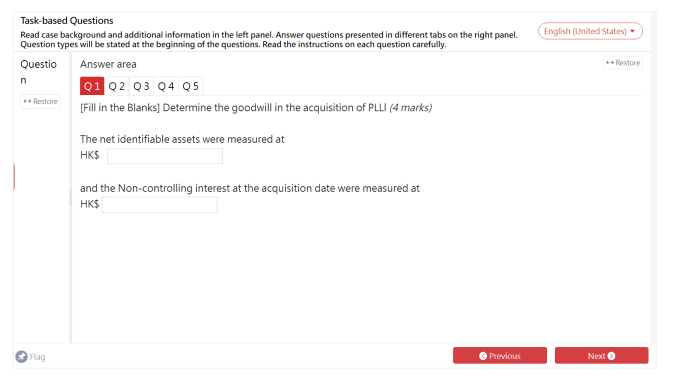Screen dimensions: 676x389
Task: Click the Previous button
Action: point(500,356)
